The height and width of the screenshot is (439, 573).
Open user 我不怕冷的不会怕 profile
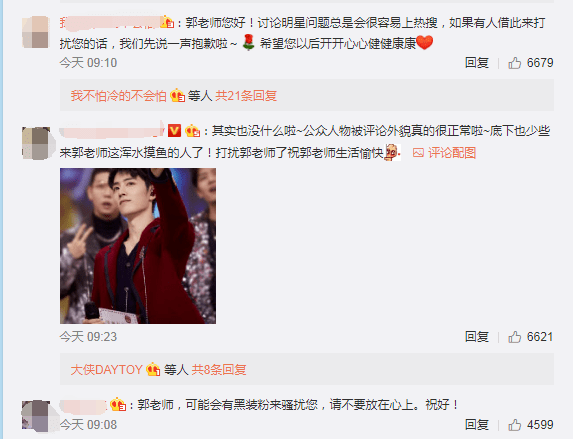point(118,96)
